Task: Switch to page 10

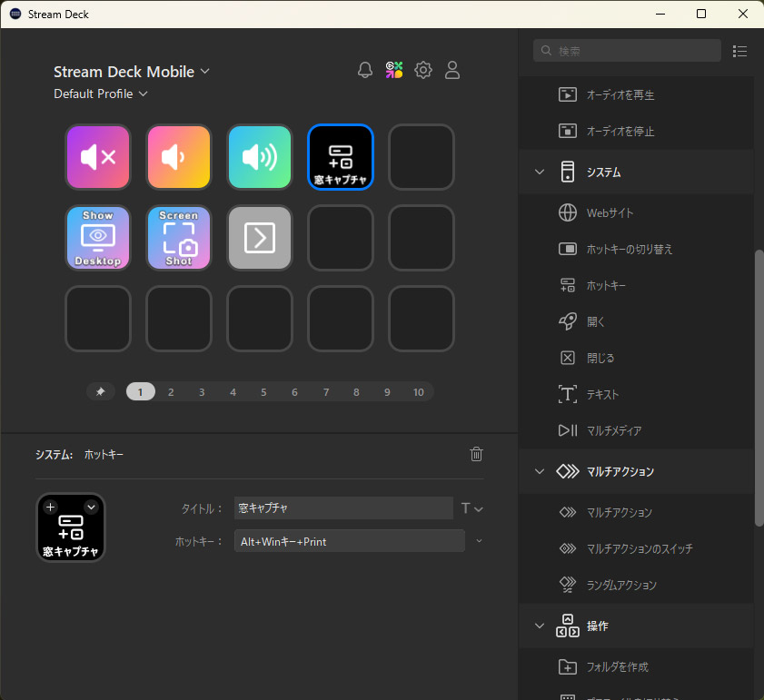Action: pyautogui.click(x=419, y=391)
